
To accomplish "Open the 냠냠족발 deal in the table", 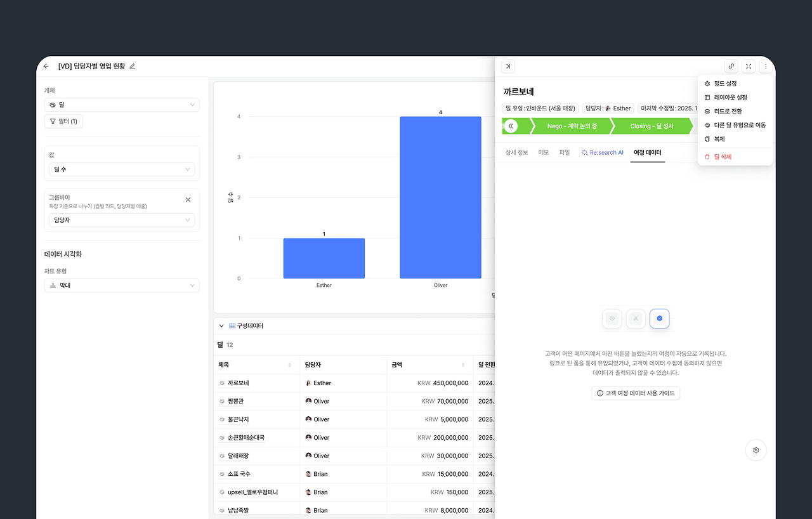I will (239, 510).
